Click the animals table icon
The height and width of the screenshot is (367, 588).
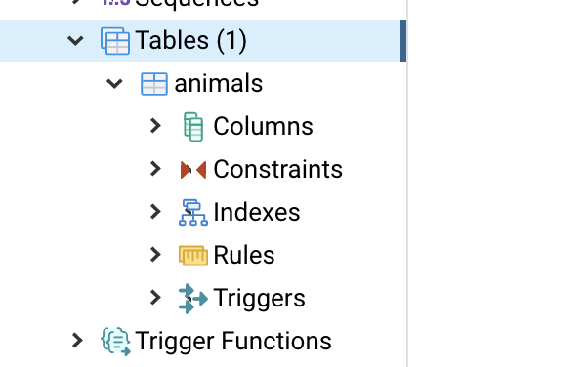154,84
